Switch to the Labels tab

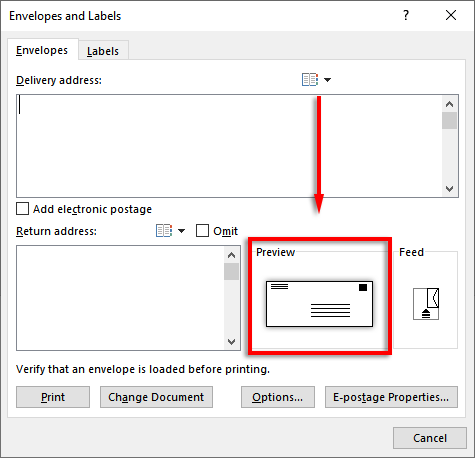tap(103, 51)
